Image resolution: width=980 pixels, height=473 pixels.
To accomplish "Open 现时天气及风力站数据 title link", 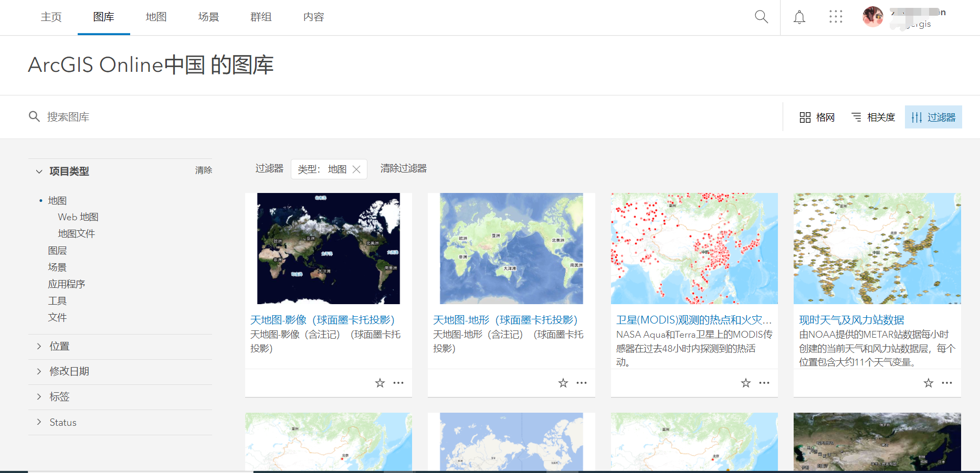I will pos(851,320).
